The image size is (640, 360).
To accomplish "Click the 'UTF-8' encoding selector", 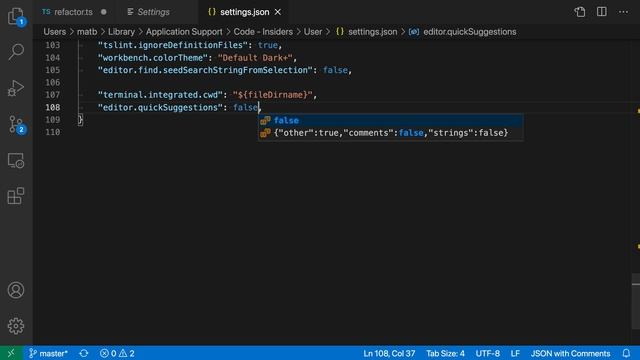I will (x=487, y=353).
